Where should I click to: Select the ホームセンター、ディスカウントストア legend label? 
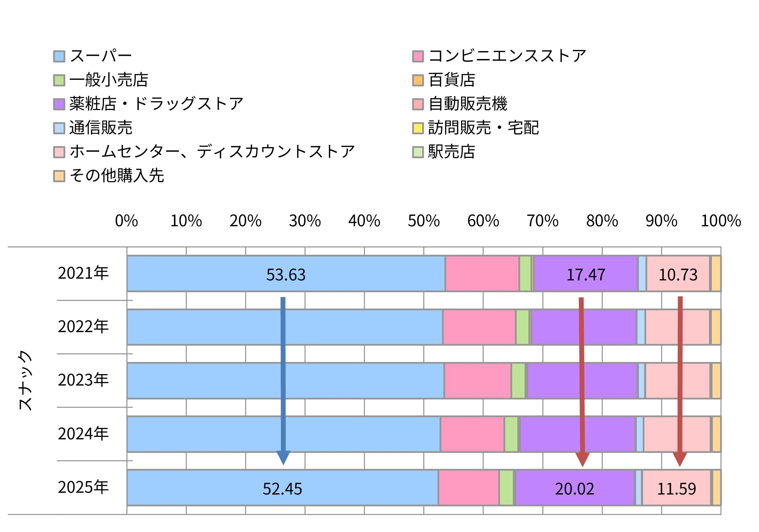tap(212, 152)
